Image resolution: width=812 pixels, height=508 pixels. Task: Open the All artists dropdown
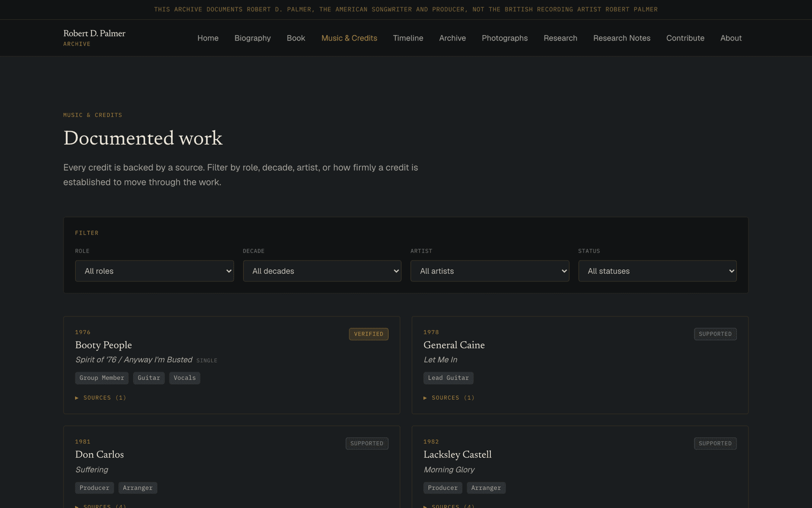tap(490, 271)
